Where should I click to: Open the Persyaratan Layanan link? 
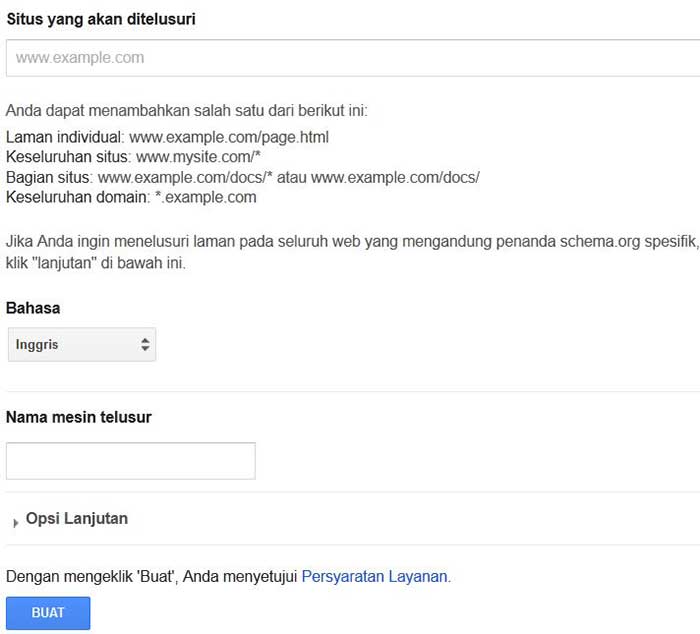[x=376, y=576]
